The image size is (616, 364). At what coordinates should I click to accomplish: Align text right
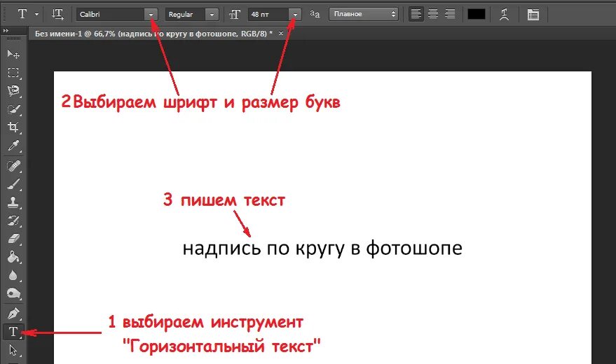pyautogui.click(x=450, y=14)
